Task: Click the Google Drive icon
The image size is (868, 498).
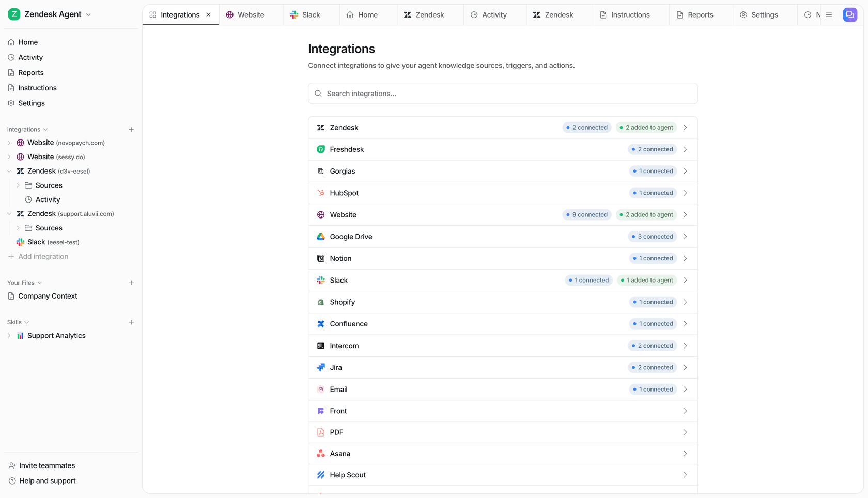Action: point(321,237)
